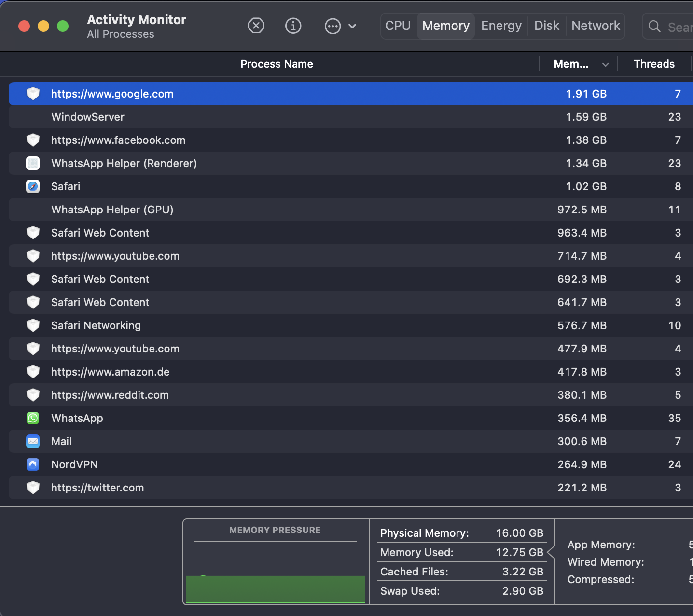This screenshot has width=693, height=616.
Task: Click the Compressed label
Action: click(x=601, y=579)
